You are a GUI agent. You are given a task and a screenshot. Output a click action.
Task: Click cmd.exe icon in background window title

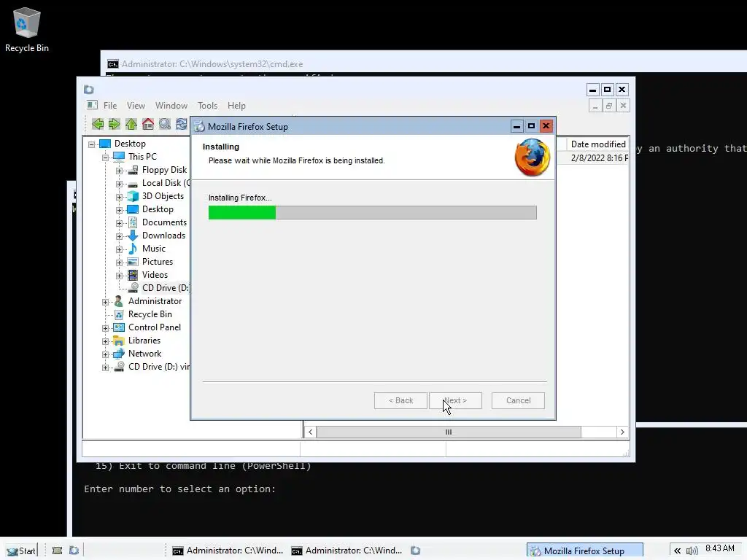click(113, 64)
